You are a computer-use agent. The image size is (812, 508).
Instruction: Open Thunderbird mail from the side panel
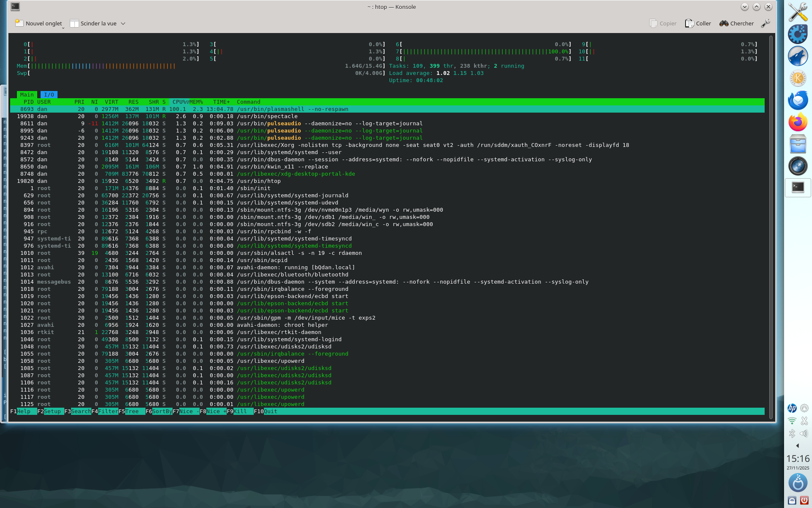798,100
